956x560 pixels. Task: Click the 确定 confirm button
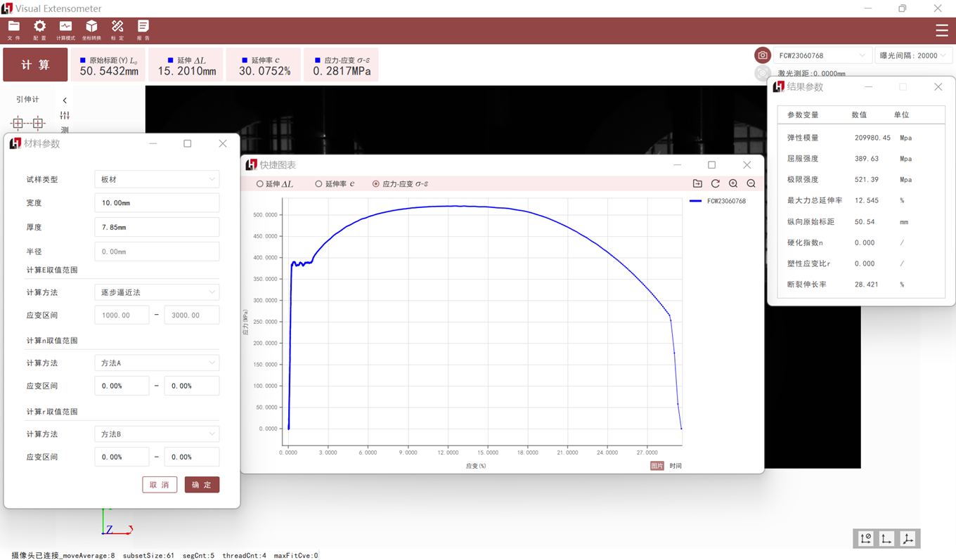202,485
